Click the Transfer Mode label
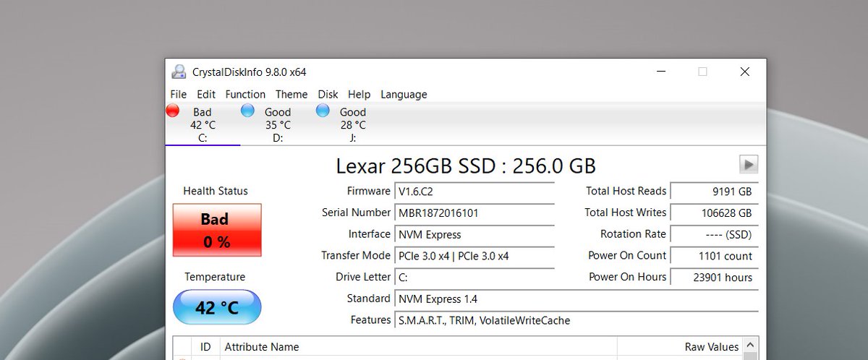868x360 pixels. [x=356, y=255]
